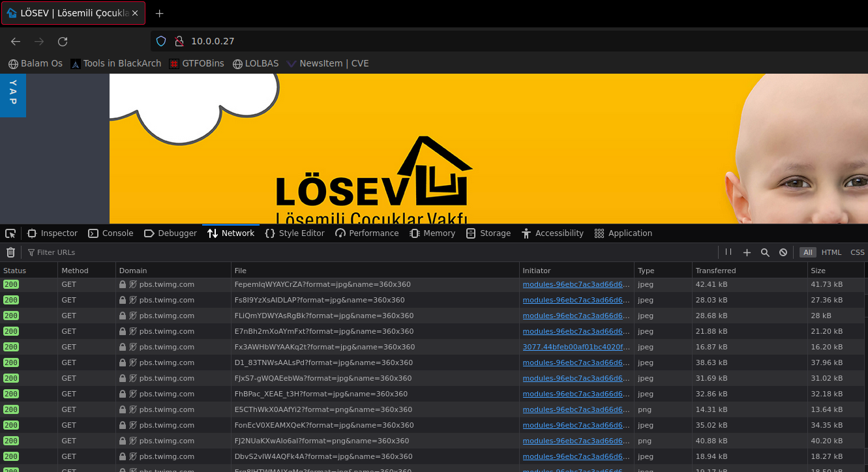Toggle the HTML request type filter
Image resolution: width=868 pixels, height=472 pixels.
click(x=831, y=252)
